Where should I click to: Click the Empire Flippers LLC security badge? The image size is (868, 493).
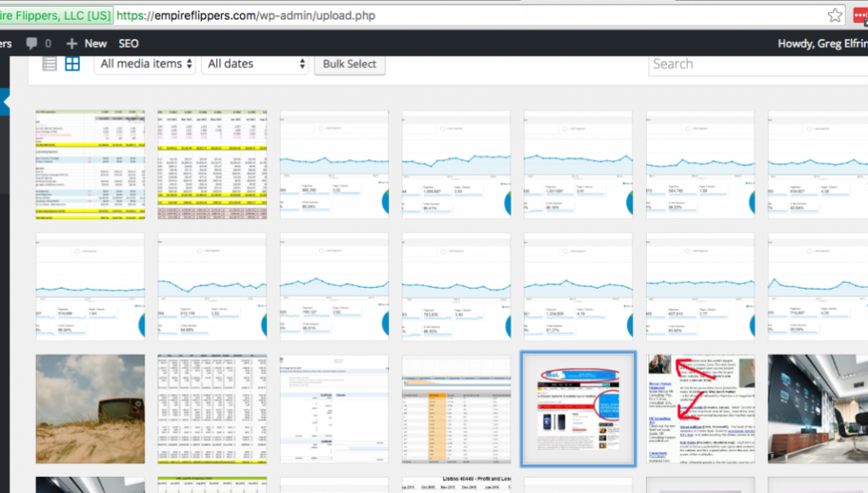pos(56,14)
